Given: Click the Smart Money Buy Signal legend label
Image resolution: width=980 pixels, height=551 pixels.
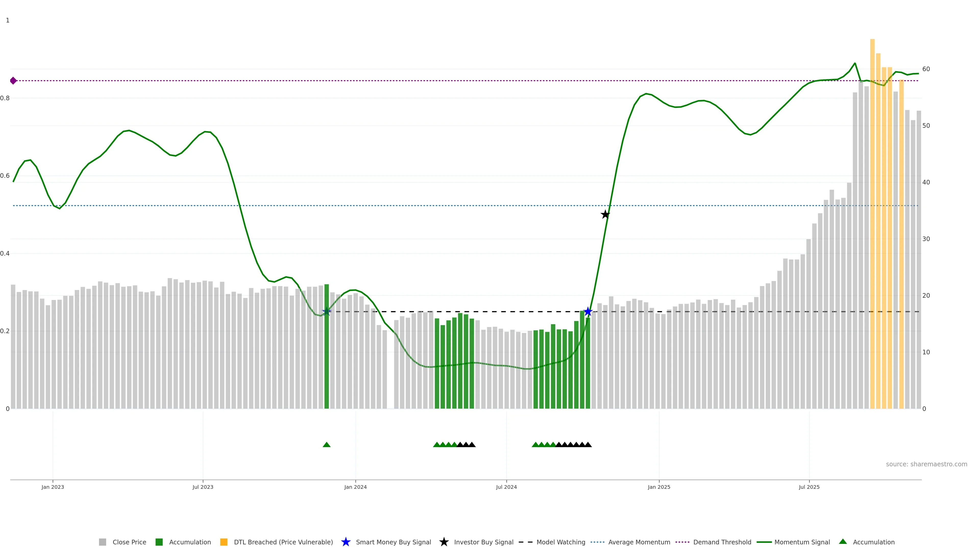Looking at the screenshot, I should tap(393, 542).
